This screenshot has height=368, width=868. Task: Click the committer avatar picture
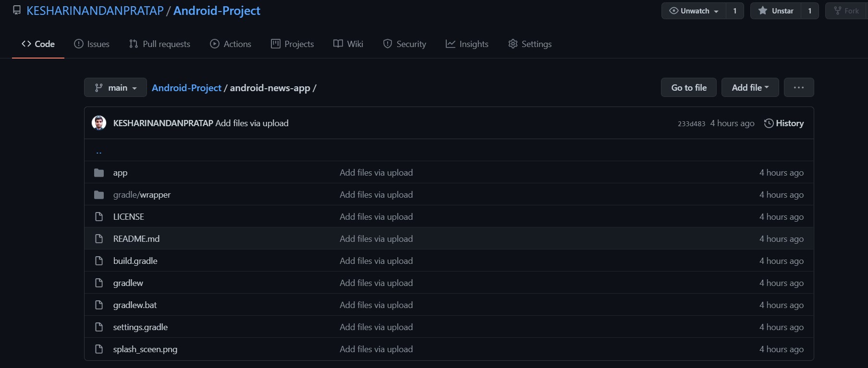[x=99, y=123]
